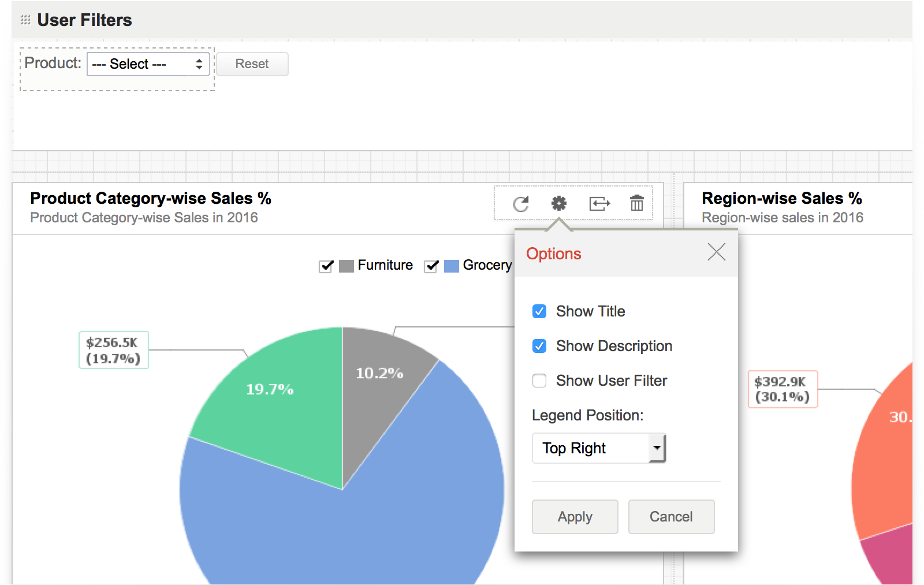Click the Legend Position dropdown arrow

pos(657,448)
